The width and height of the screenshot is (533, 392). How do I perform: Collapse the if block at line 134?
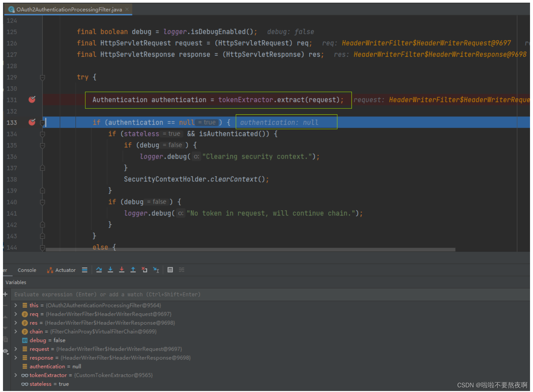click(42, 134)
